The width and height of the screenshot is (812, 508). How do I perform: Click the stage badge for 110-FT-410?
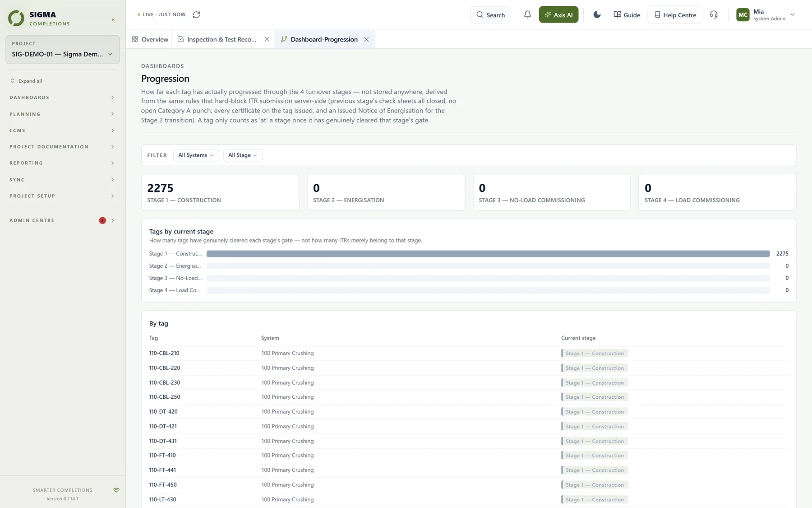(x=595, y=455)
